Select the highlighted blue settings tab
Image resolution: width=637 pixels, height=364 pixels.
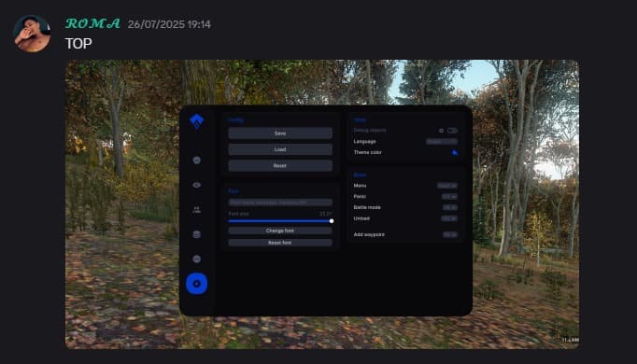pyautogui.click(x=197, y=284)
